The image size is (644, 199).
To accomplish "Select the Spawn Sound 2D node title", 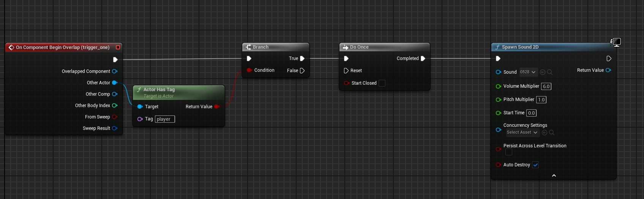I will point(520,47).
